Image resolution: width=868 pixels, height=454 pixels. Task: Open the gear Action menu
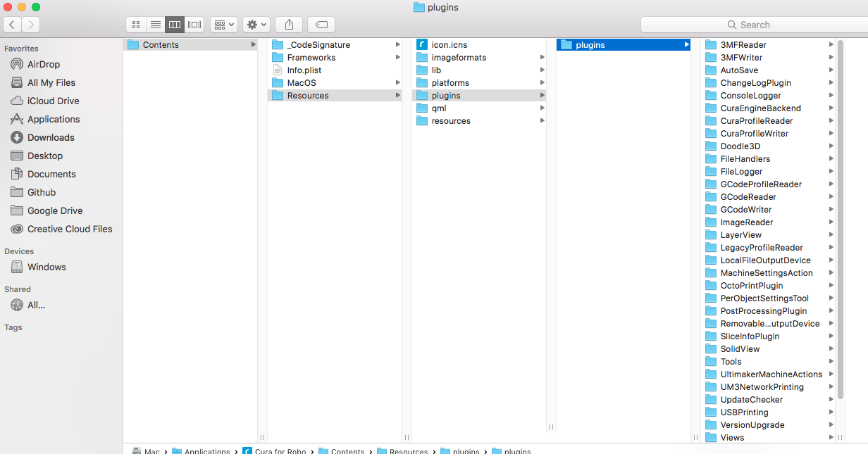click(x=256, y=25)
